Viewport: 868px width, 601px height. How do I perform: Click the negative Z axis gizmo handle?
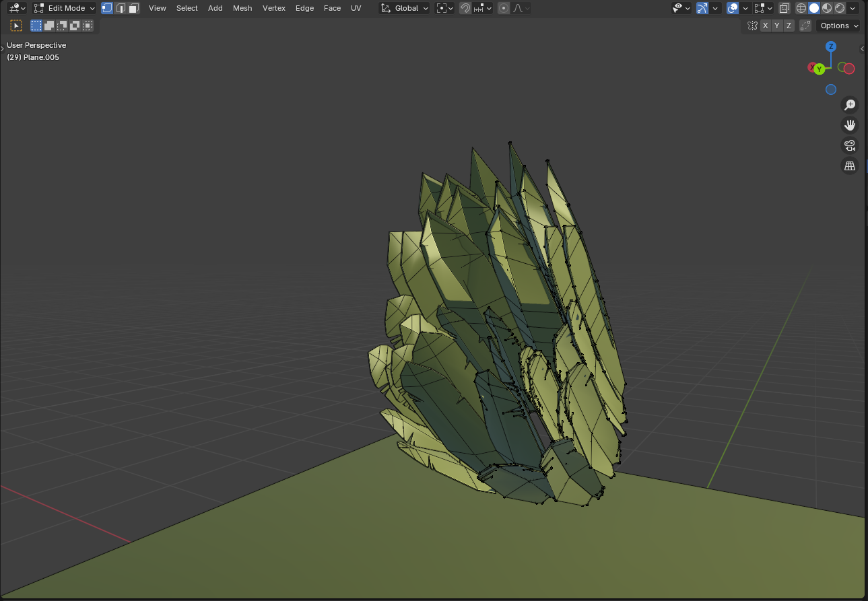(831, 90)
